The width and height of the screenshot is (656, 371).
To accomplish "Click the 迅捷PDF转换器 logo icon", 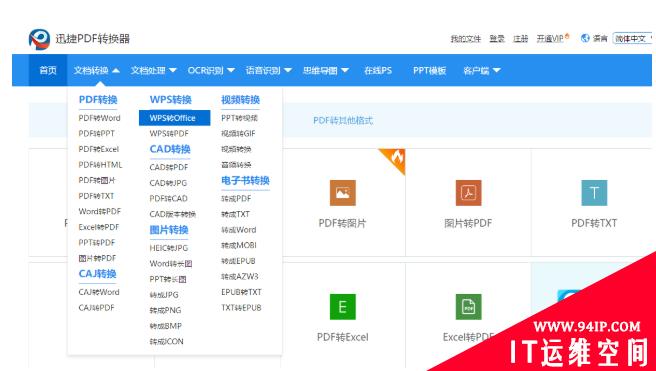I will point(39,39).
